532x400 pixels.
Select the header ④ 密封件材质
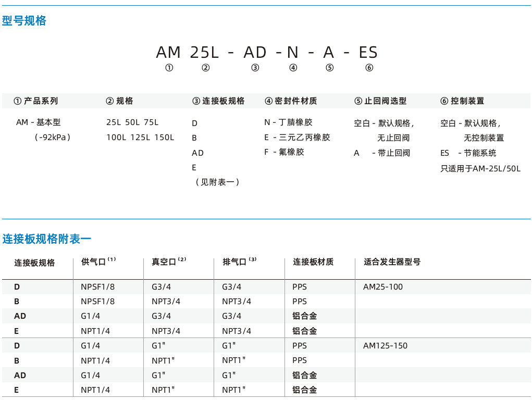click(x=291, y=101)
